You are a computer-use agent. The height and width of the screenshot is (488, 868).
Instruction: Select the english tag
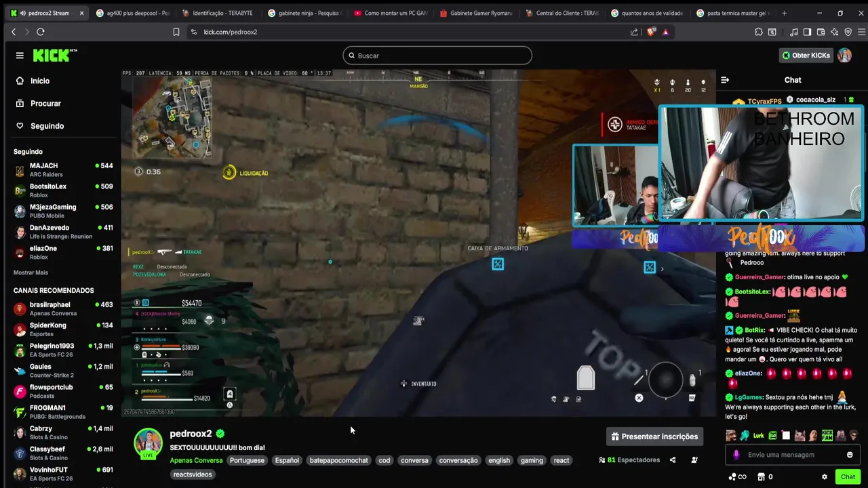point(499,460)
